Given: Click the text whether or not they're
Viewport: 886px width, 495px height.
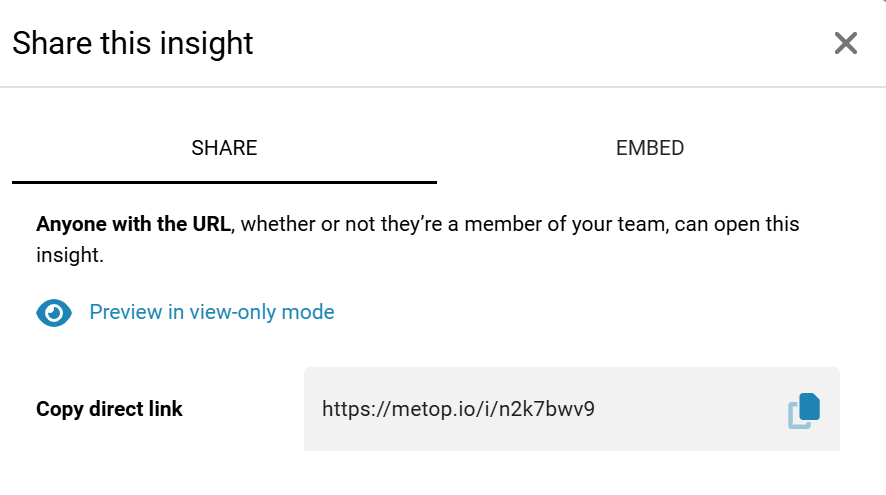Looking at the screenshot, I should (x=331, y=224).
